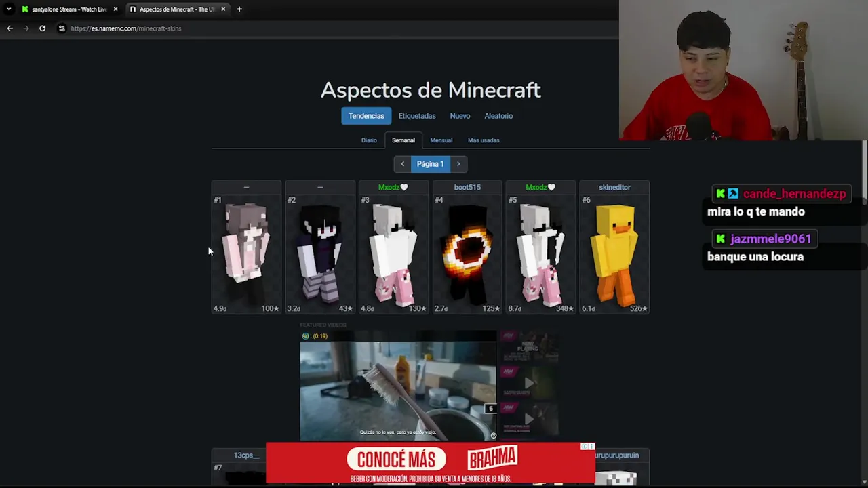Close the Aspectos de Minecraft tab
The image size is (868, 488).
pyautogui.click(x=223, y=9)
